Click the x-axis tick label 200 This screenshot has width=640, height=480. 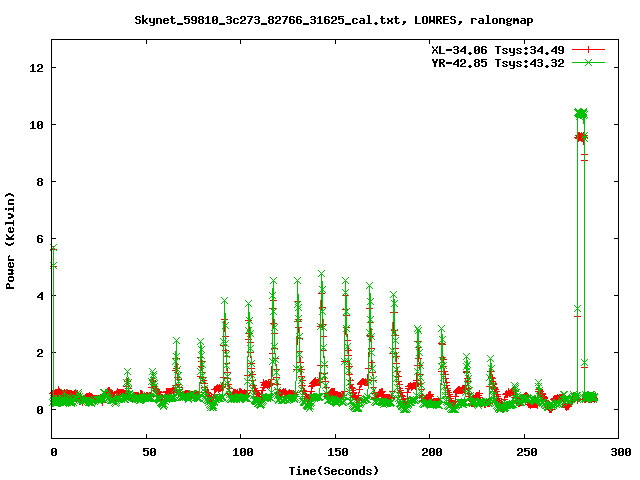(x=432, y=452)
